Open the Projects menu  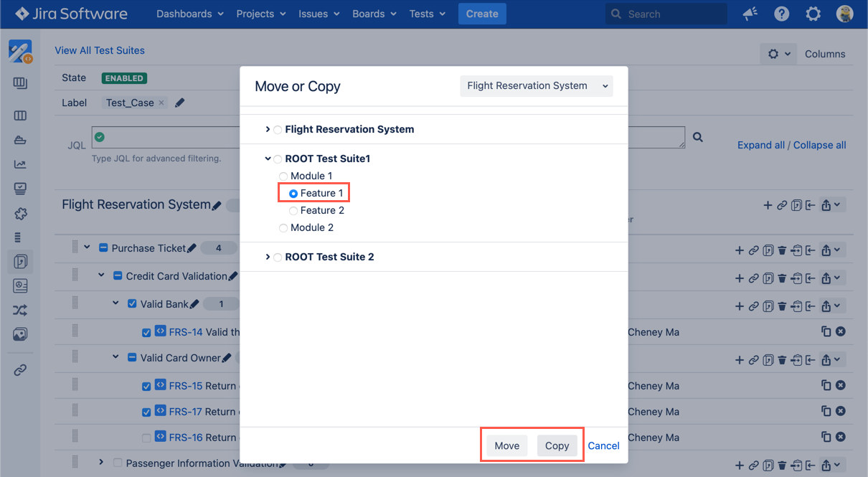[x=261, y=14]
